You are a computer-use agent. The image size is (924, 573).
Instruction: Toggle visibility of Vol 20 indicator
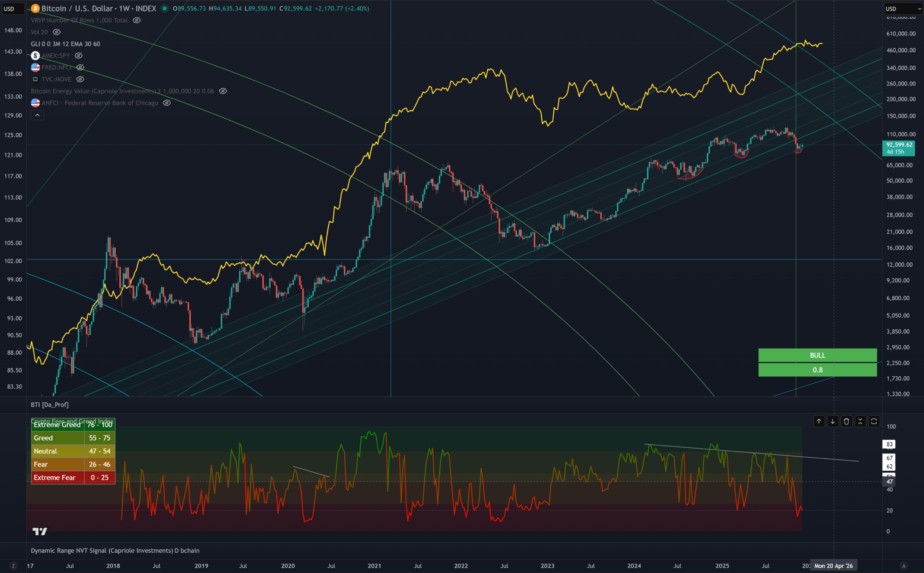(57, 32)
